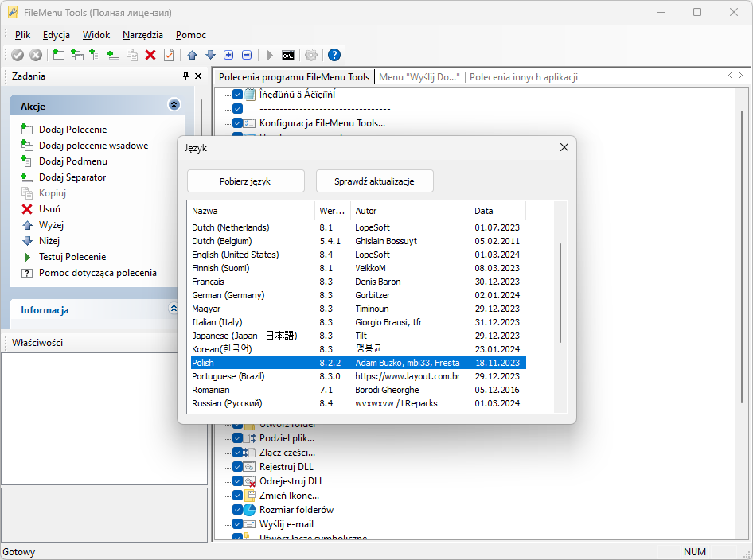Click the Move Up arrow toolbar icon

[193, 55]
